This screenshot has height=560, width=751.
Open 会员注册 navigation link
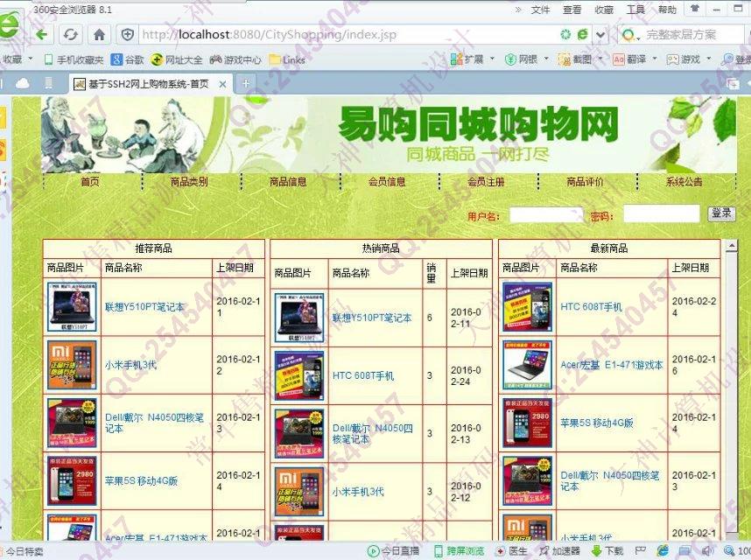[x=486, y=181]
